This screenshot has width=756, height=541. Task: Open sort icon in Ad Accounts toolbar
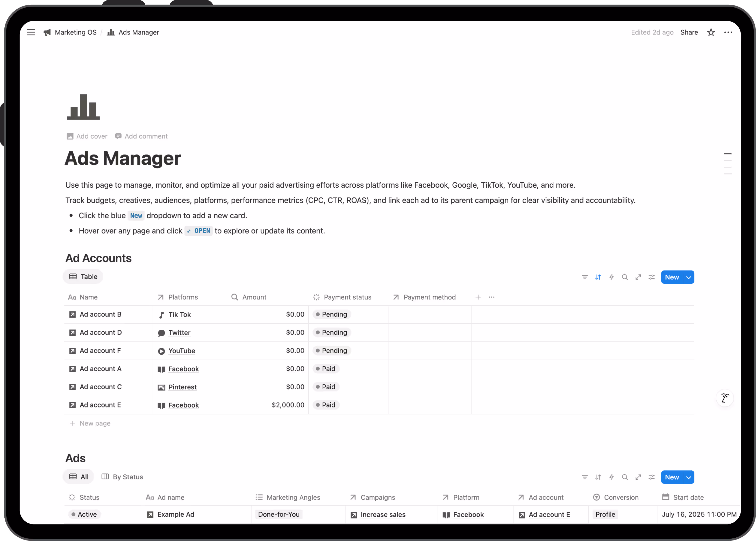coord(598,277)
